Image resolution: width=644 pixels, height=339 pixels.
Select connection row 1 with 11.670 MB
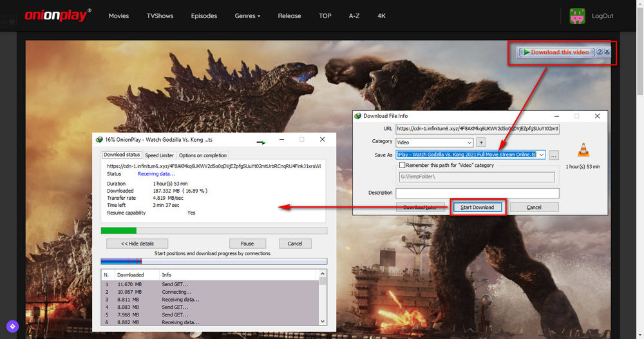(x=209, y=284)
